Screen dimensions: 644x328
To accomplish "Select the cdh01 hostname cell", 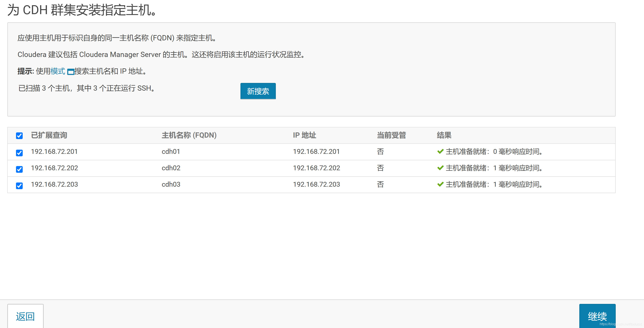I will click(171, 151).
